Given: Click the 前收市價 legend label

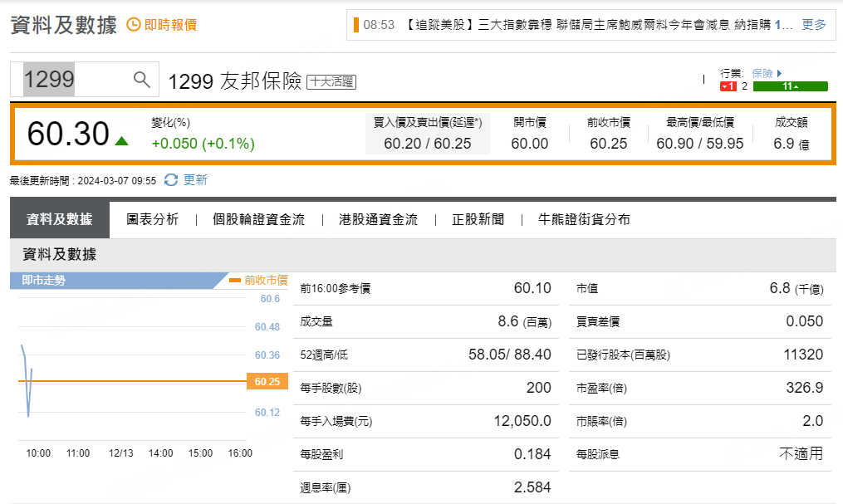Looking at the screenshot, I should point(266,280).
